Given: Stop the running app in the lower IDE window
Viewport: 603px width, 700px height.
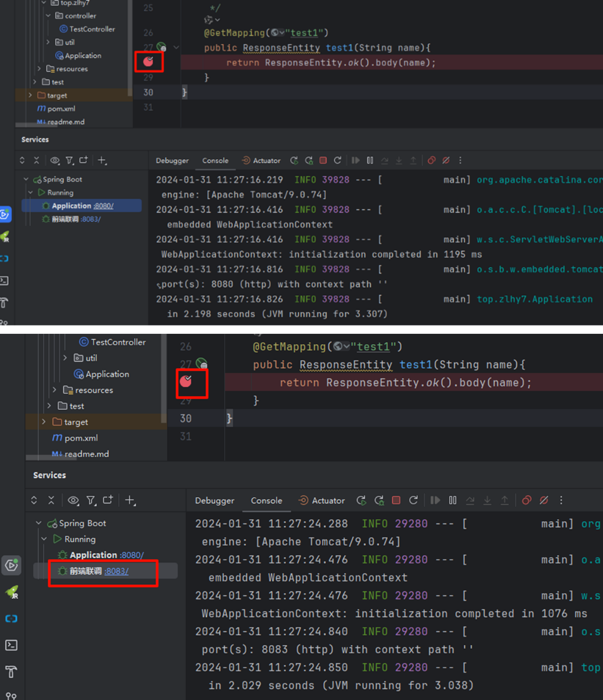Looking at the screenshot, I should coord(396,500).
